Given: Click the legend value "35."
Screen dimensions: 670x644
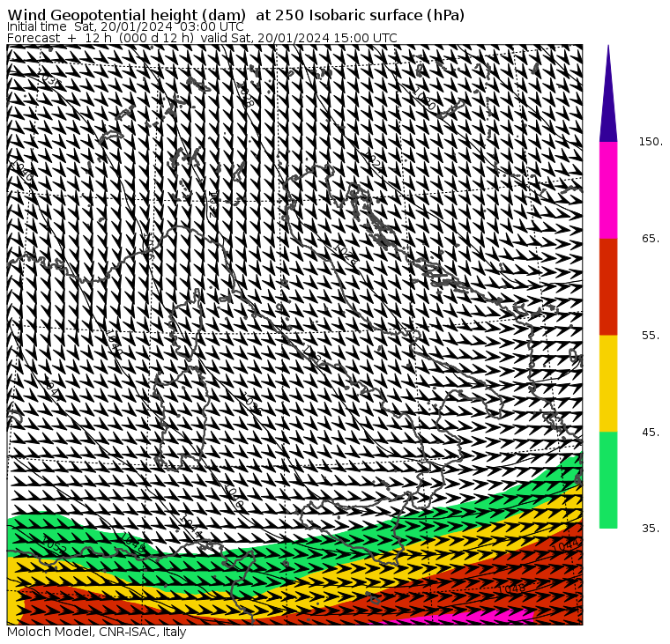Looking at the screenshot, I should pyautogui.click(x=651, y=529).
